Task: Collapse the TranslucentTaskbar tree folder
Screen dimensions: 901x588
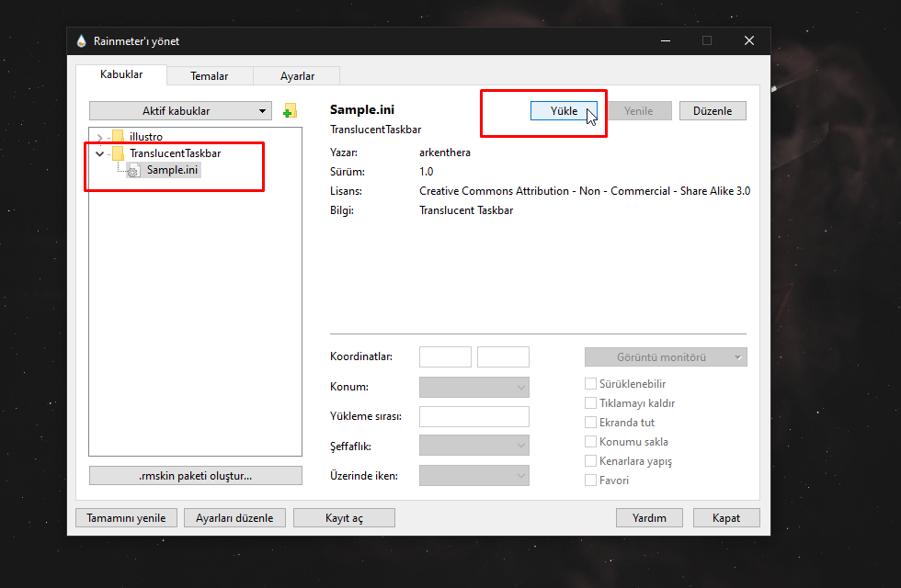Action: tap(100, 153)
